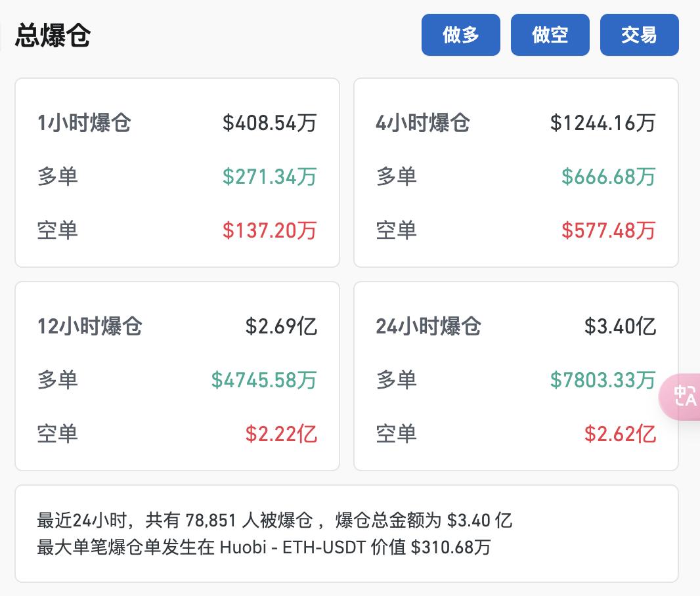The height and width of the screenshot is (596, 700).
Task: Click the red $2.62亿 short value
Action: click(x=620, y=434)
